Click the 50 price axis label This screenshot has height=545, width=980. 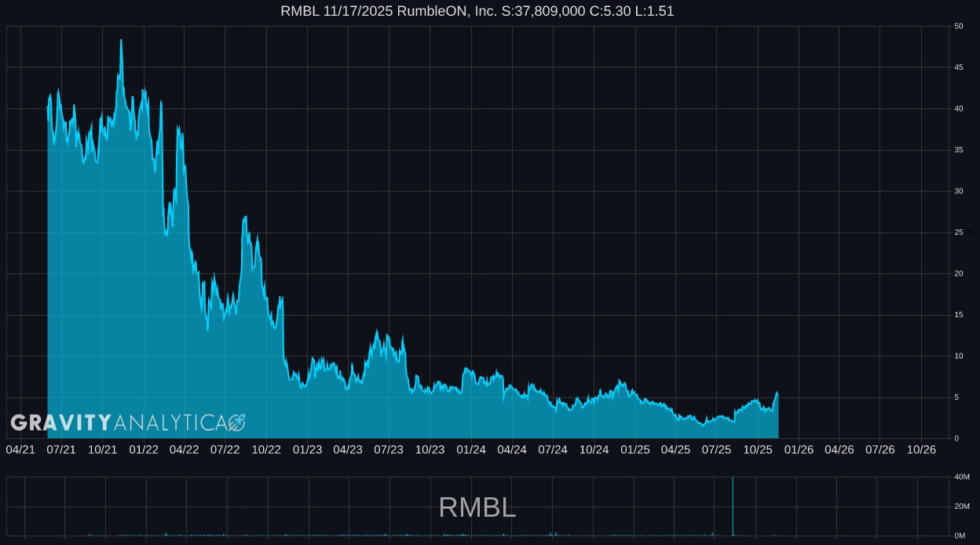(959, 26)
